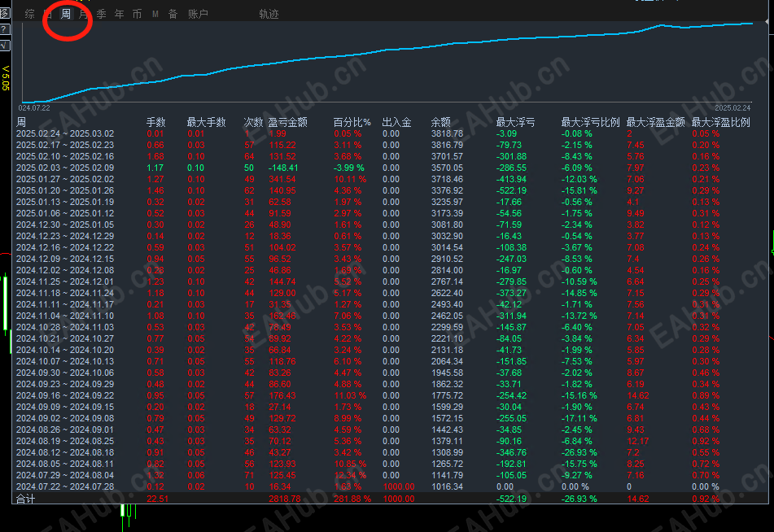This screenshot has height=532, width=774.
Task: Click the 144.74 profit amount
Action: 282,281
